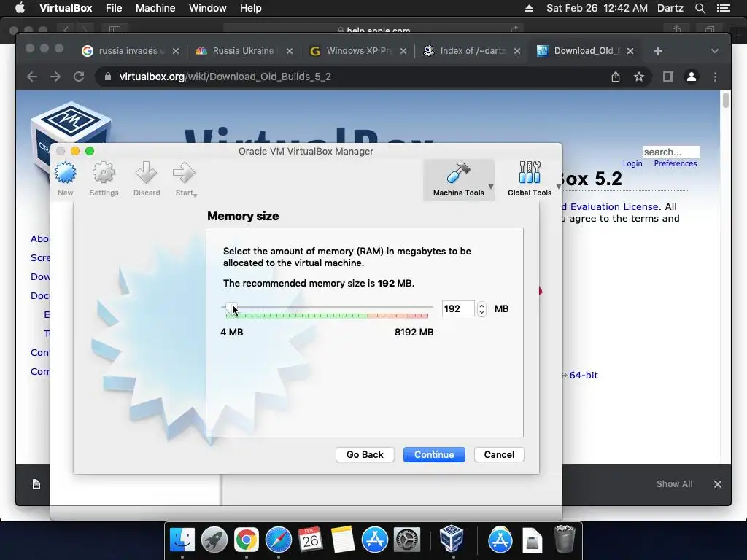Open the Window menu
This screenshot has width=747, height=560.
pos(208,8)
